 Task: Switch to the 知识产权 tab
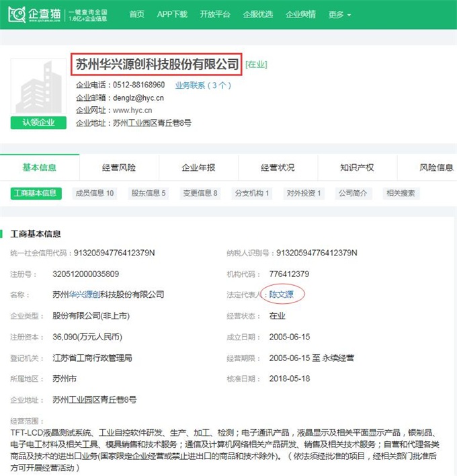pos(357,167)
